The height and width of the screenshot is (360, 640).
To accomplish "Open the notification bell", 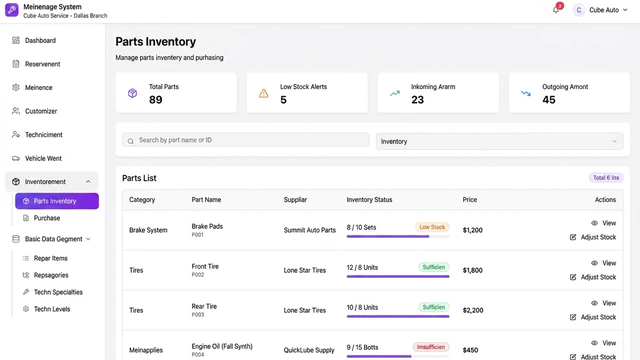I will pyautogui.click(x=556, y=10).
